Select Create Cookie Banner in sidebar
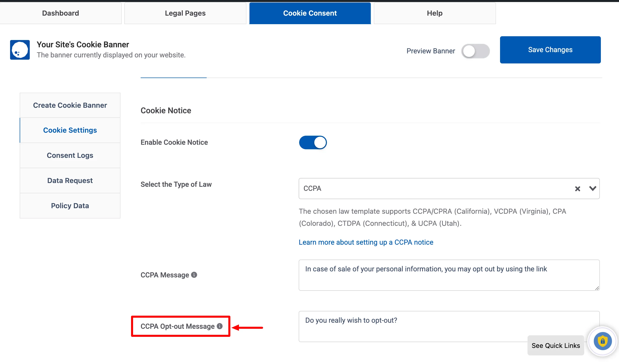This screenshot has width=619, height=364. coord(70,105)
